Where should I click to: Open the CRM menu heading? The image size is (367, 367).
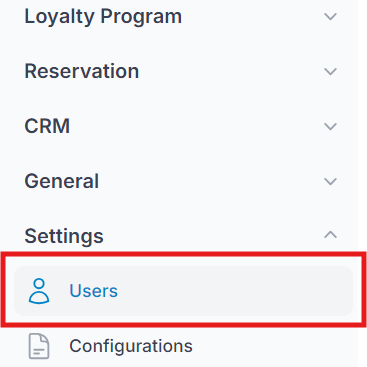47,126
